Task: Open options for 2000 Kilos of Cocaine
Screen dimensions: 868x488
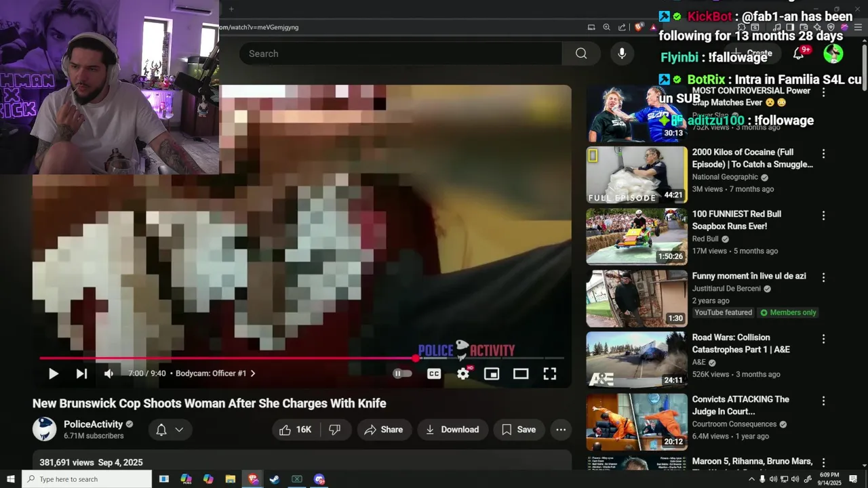Action: coord(823,154)
